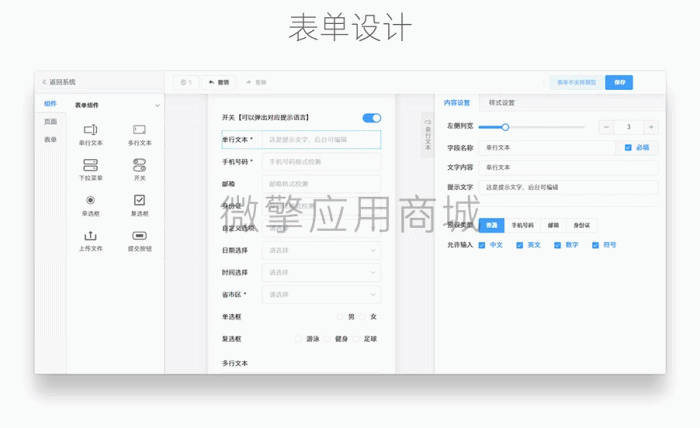
Task: Pick the 开关 switch component icon
Action: pos(139,165)
